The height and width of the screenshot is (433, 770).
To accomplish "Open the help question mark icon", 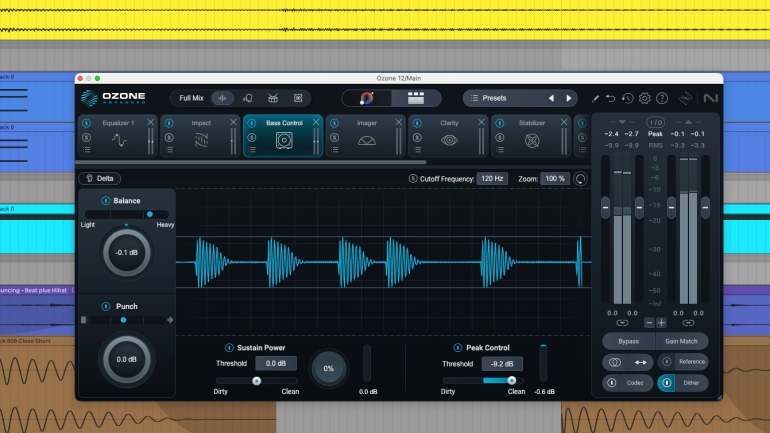I will click(662, 98).
